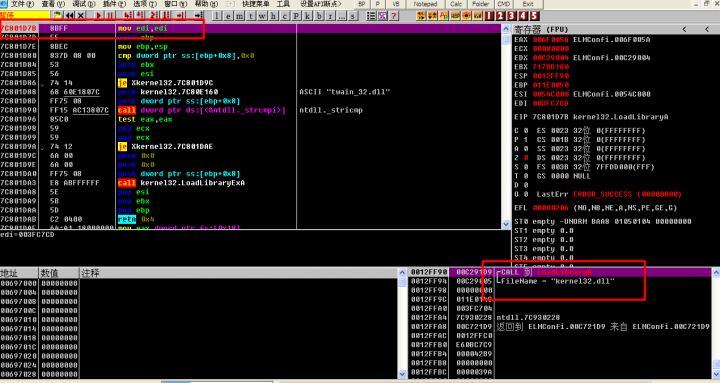Pause execution with the red pause icon
The image size is (720, 383).
110,16
